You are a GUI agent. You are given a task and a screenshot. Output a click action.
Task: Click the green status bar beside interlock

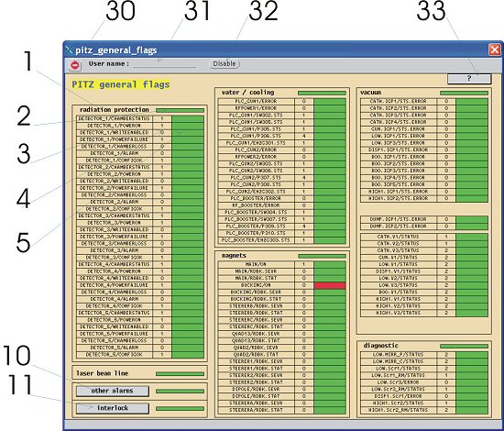pyautogui.click(x=180, y=408)
